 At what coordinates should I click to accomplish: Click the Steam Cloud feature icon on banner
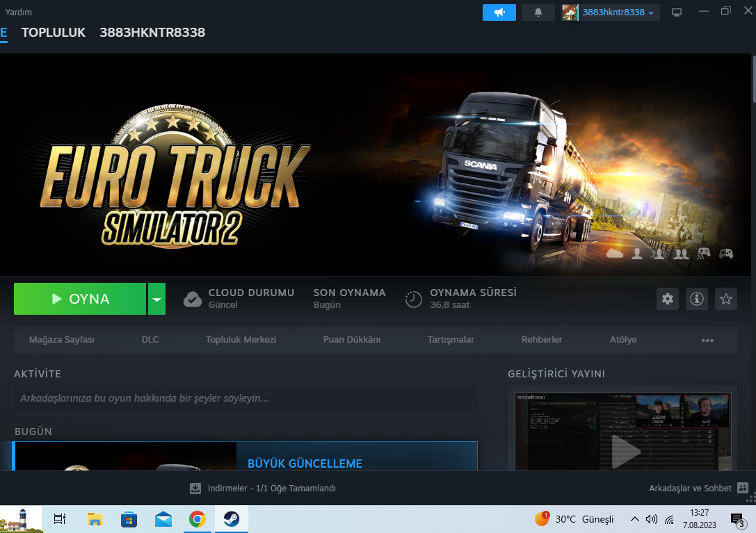[x=615, y=253]
